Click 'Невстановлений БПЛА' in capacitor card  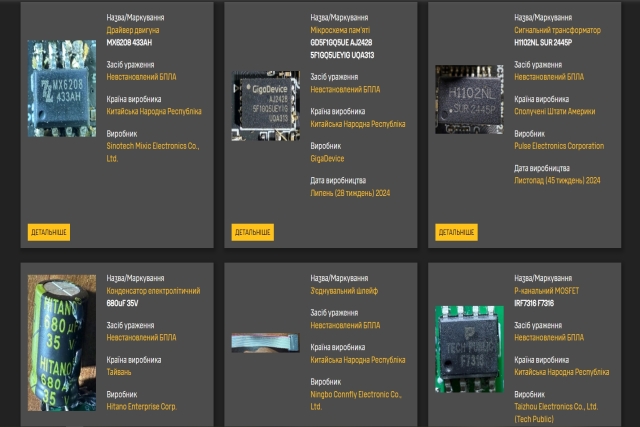click(x=141, y=338)
